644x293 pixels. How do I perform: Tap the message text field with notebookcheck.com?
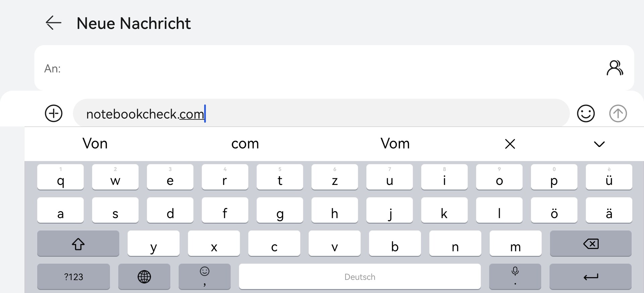(x=335, y=114)
